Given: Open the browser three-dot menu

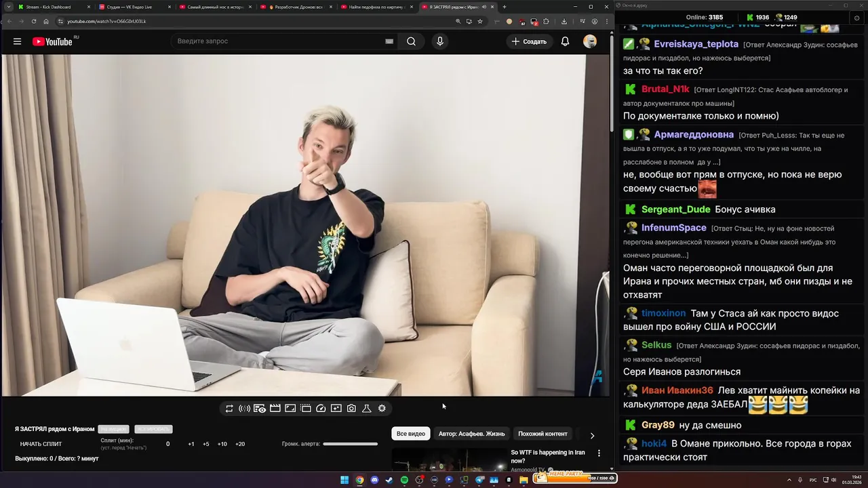Looking at the screenshot, I should [606, 21].
